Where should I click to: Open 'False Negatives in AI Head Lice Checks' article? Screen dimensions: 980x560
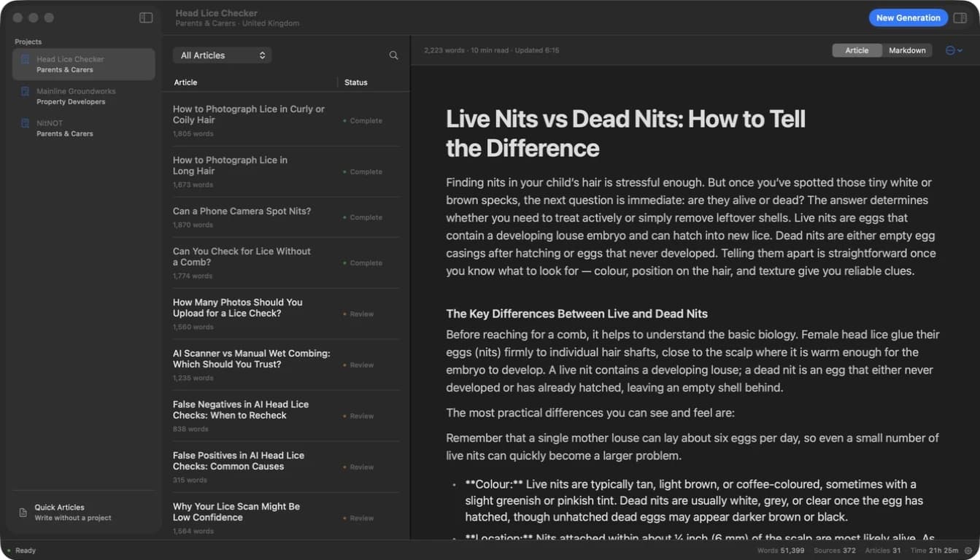pyautogui.click(x=286, y=416)
